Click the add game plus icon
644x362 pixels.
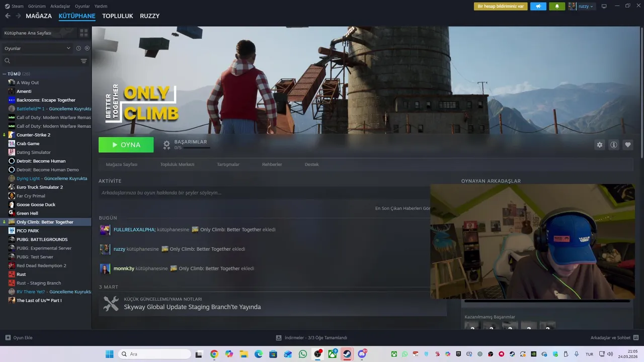pos(8,338)
